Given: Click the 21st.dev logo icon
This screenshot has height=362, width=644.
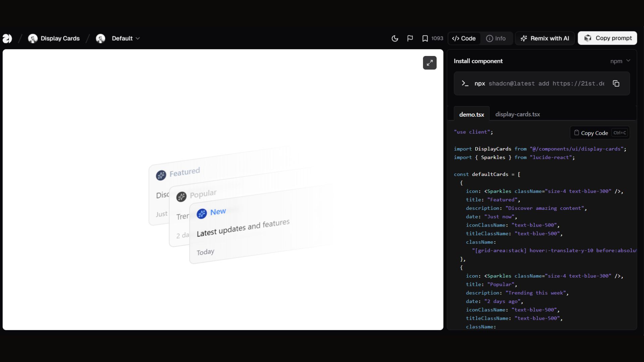Looking at the screenshot, I should (7, 39).
